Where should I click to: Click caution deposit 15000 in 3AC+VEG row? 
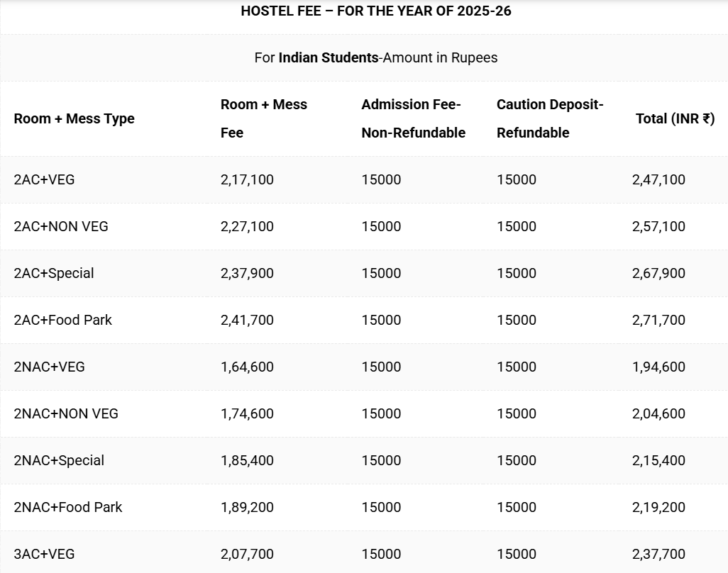[517, 554]
